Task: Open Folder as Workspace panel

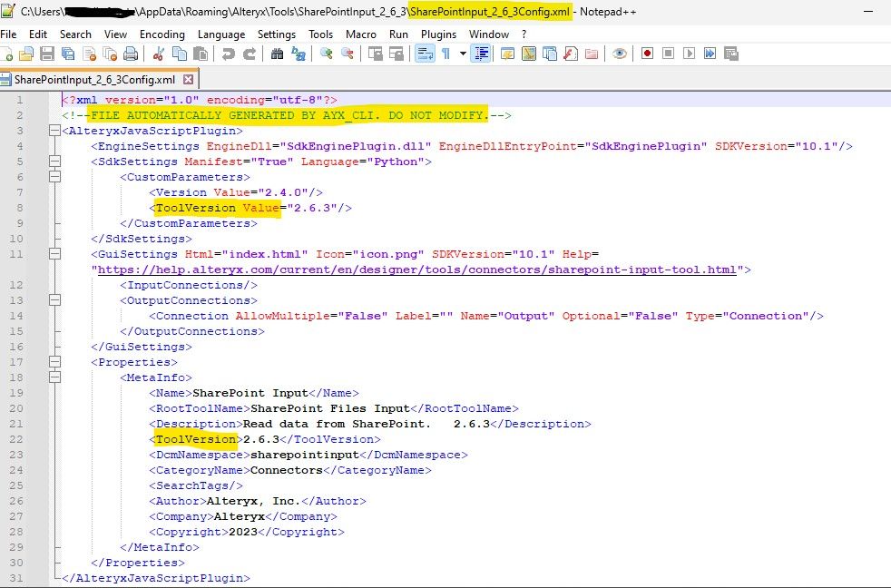Action: point(592,54)
